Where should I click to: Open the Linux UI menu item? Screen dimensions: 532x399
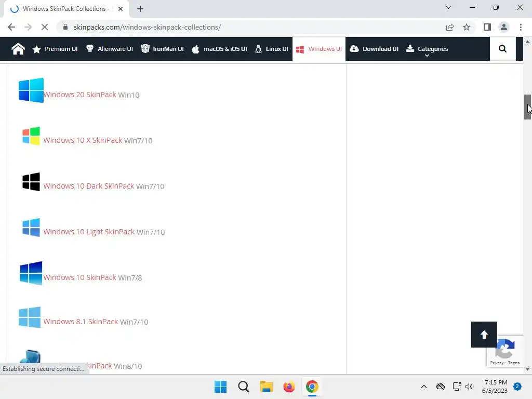271,49
